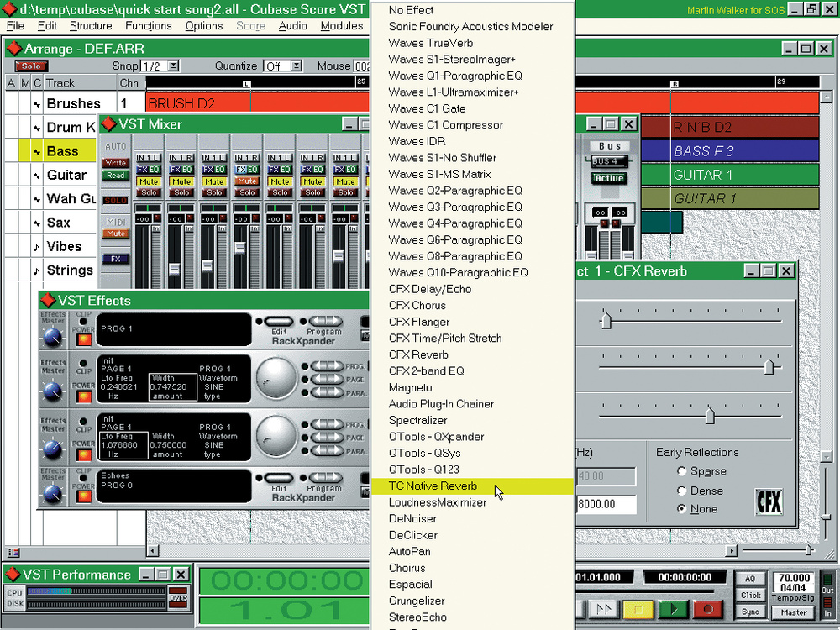Click PAGE selector on Lfo Freq 0.240521 effect
Image resolution: width=840 pixels, height=630 pixels.
[326, 380]
